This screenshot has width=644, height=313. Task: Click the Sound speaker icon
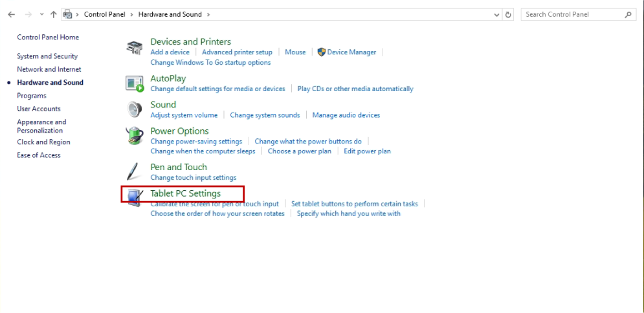click(x=135, y=109)
